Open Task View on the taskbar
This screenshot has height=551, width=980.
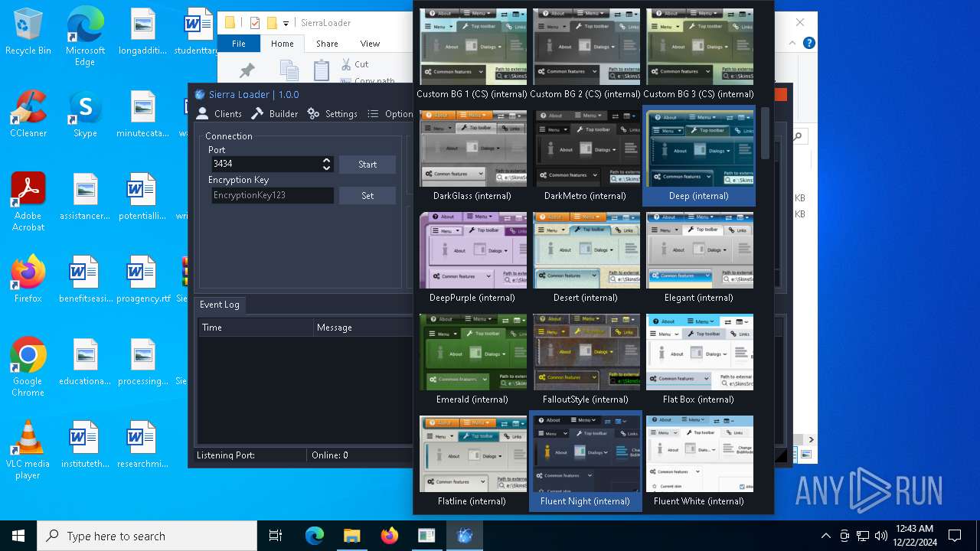276,536
